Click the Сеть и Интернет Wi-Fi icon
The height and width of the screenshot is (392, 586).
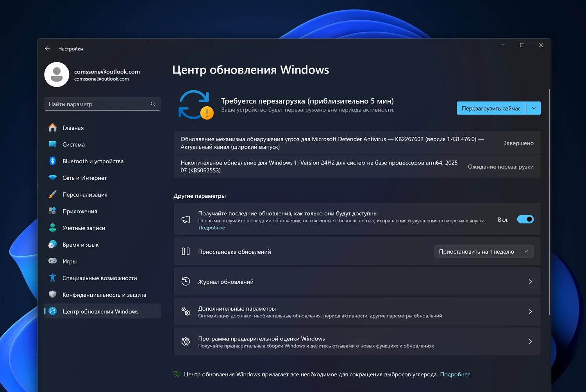coord(53,178)
